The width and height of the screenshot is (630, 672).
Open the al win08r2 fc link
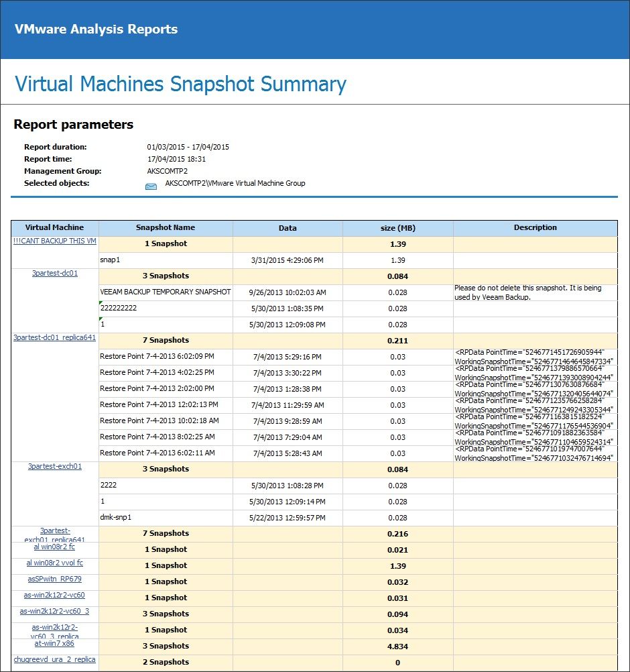tap(54, 547)
